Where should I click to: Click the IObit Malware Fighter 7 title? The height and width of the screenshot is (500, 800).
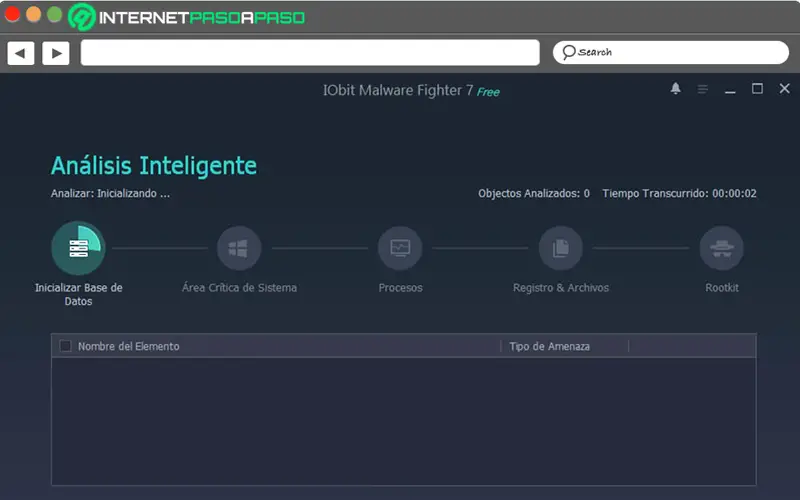pos(398,90)
